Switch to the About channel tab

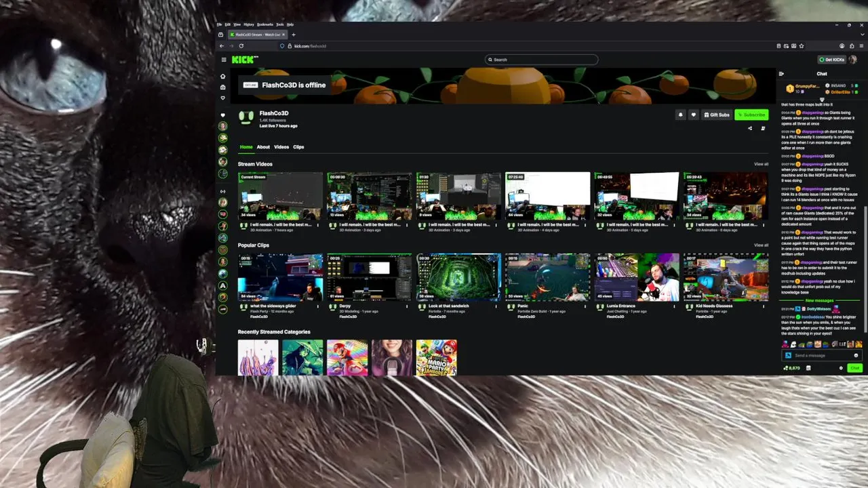[x=263, y=147]
